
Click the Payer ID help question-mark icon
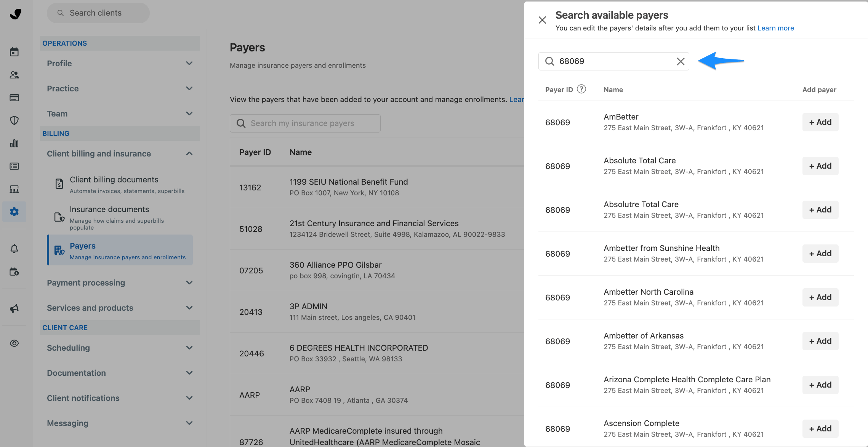pyautogui.click(x=581, y=89)
